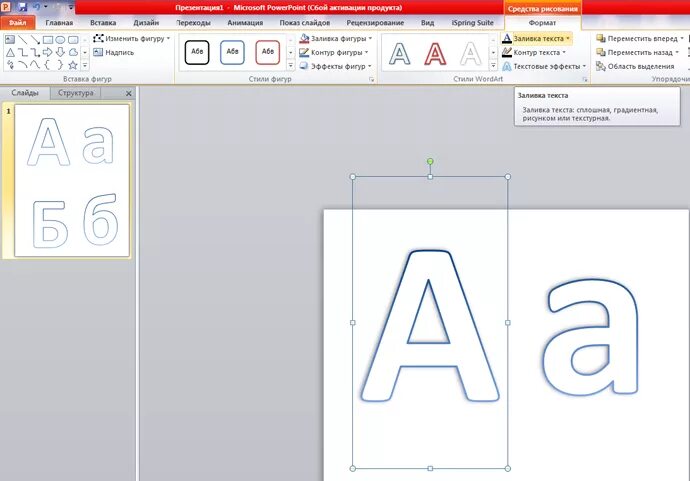Open the iSpring Suite tab

click(x=472, y=22)
